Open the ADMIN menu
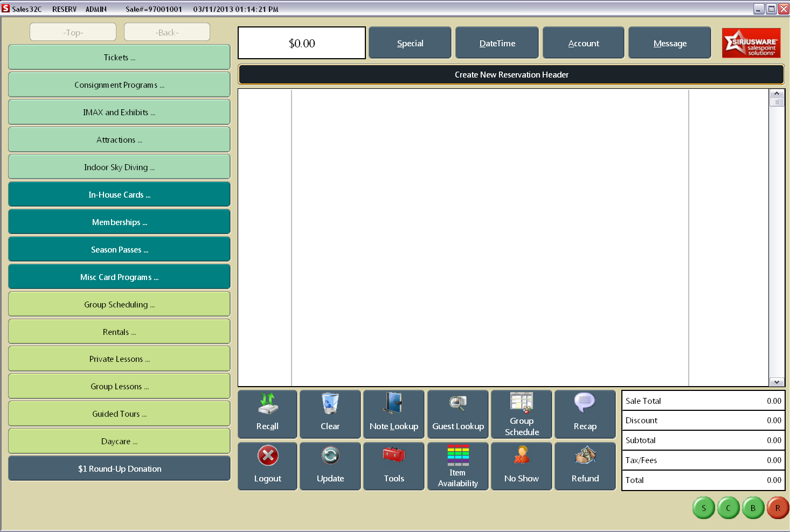The width and height of the screenshot is (790, 532). click(95, 9)
